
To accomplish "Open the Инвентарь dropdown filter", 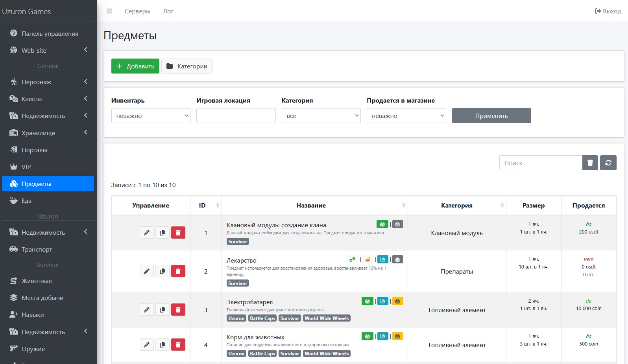I will (x=151, y=116).
